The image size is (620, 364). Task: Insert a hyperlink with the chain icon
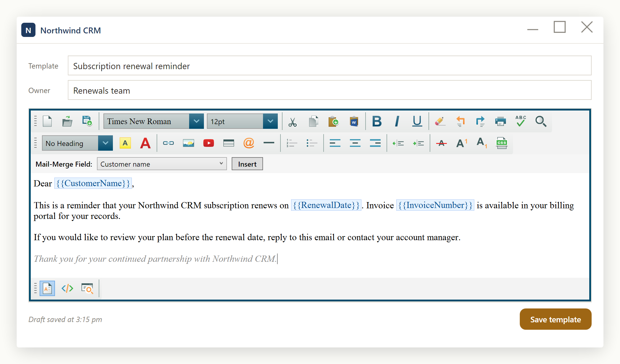(x=168, y=143)
